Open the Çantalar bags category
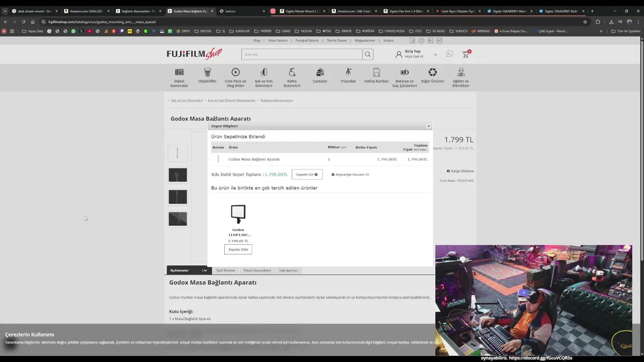644x362 pixels. 320,76
